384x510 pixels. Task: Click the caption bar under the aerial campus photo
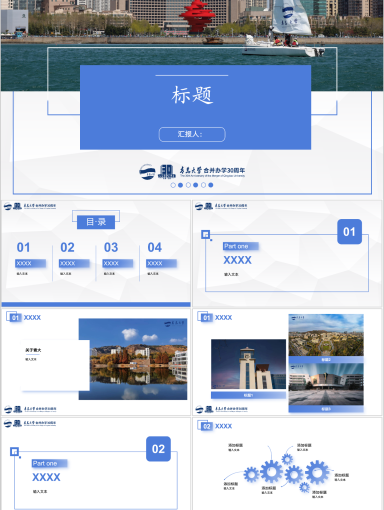coord(326,360)
